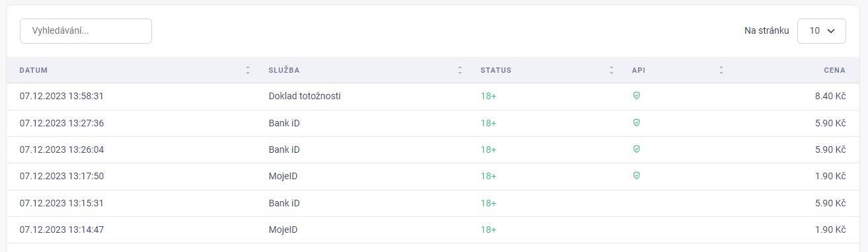Sort table by the API column arrows
868x252 pixels.
coord(721,70)
